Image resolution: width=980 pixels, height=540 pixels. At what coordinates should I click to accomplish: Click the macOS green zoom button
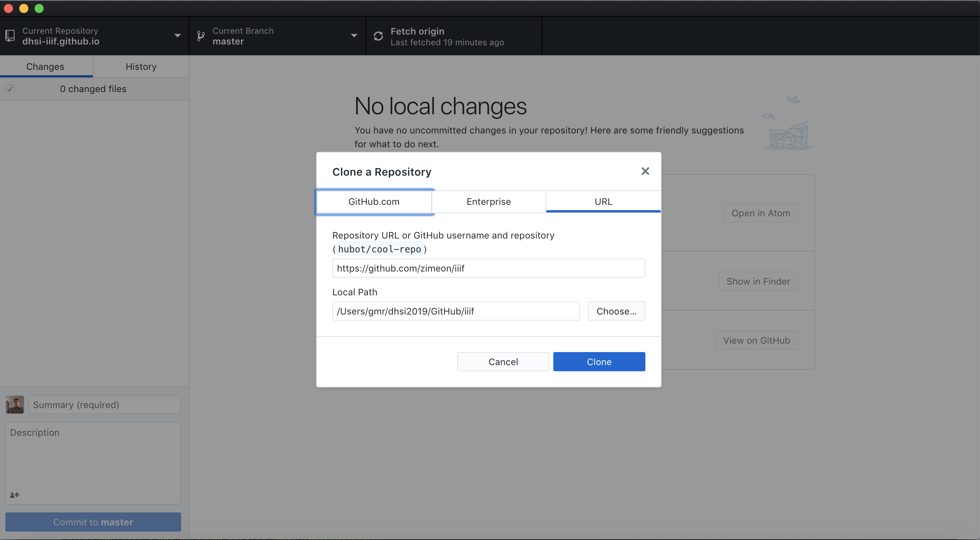pyautogui.click(x=39, y=8)
